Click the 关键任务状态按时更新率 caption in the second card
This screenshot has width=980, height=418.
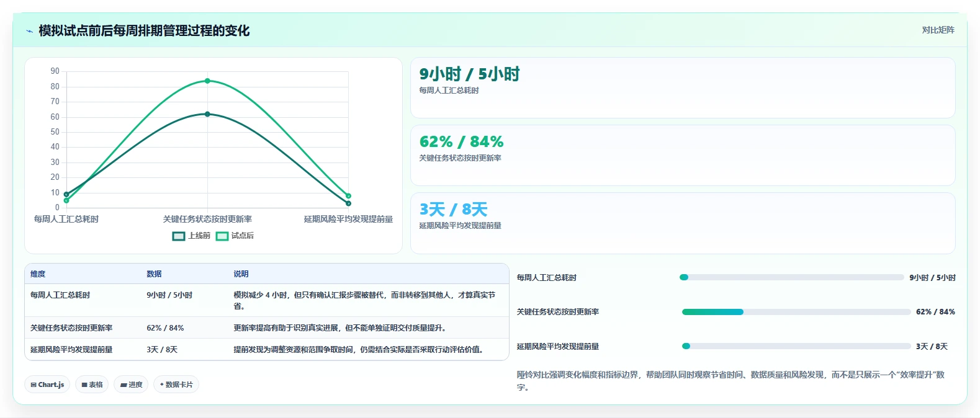460,158
